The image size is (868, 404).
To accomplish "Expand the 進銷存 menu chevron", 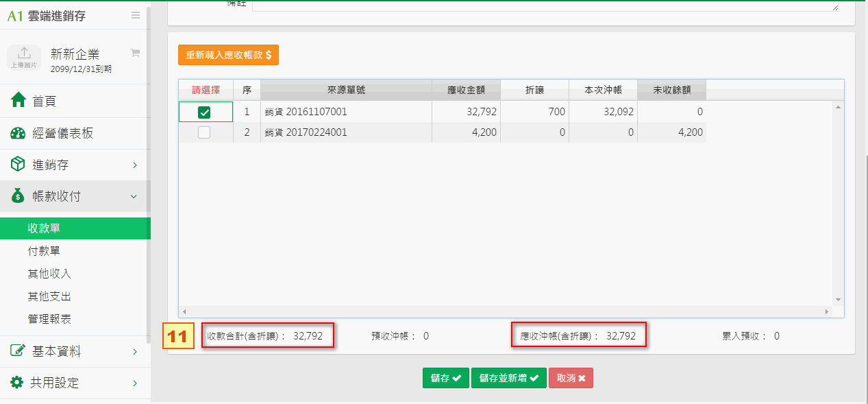I will pos(135,165).
